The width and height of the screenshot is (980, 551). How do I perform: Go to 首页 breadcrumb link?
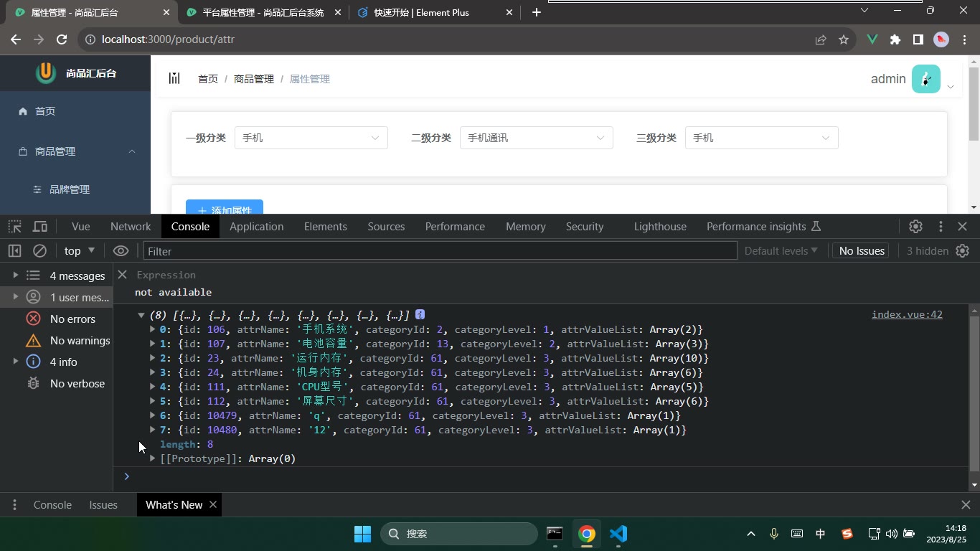coord(208,79)
